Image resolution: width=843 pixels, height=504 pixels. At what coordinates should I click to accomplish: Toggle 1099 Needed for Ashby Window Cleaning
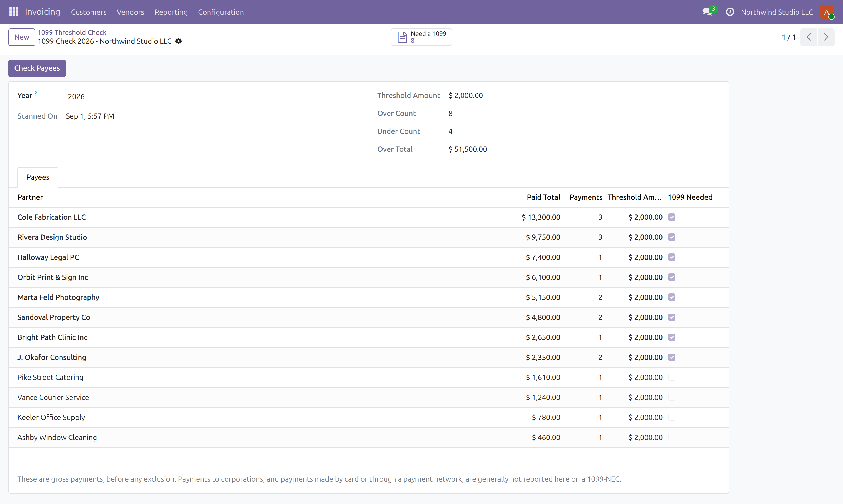(x=671, y=438)
